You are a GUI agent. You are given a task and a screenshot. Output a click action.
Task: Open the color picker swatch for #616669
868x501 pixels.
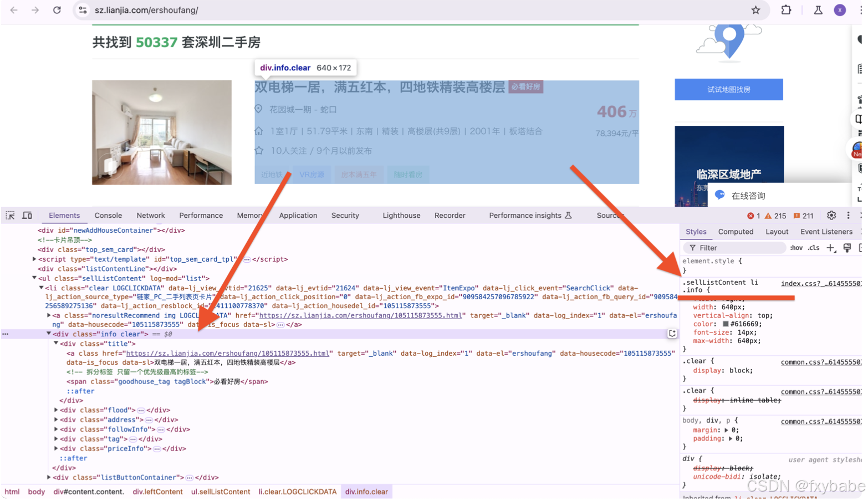[x=725, y=324]
